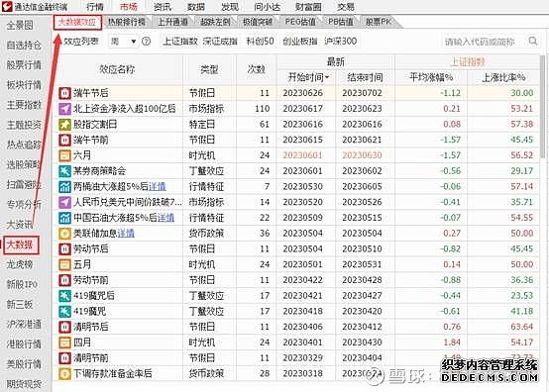Image resolution: width=549 pixels, height=392 pixels.
Task: Click the 两桶油大涨超5%后 chart icon
Action: click(x=64, y=187)
